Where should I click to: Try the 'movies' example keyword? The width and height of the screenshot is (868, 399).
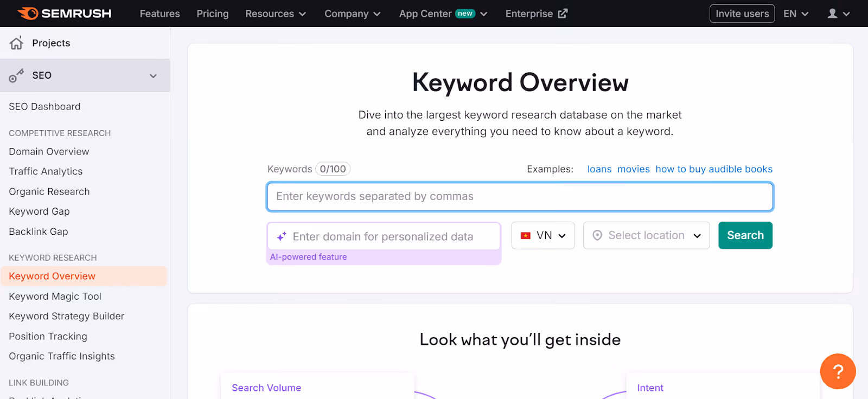pyautogui.click(x=634, y=169)
